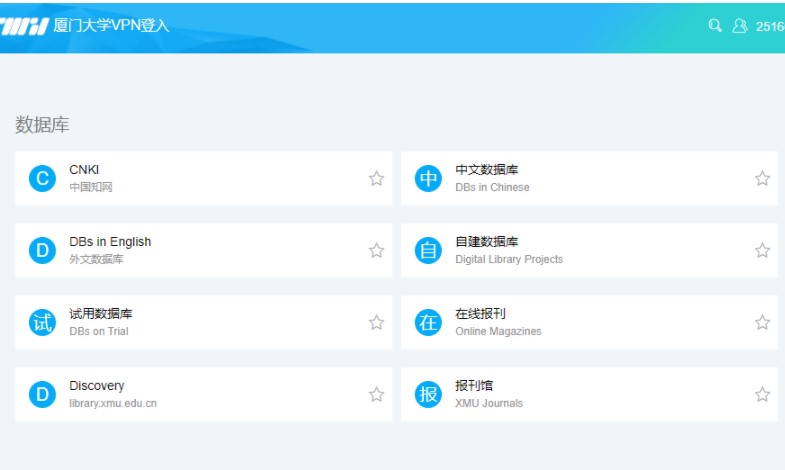Click the 厦门大学VPN登入 header title
This screenshot has width=785, height=470.
(x=111, y=26)
